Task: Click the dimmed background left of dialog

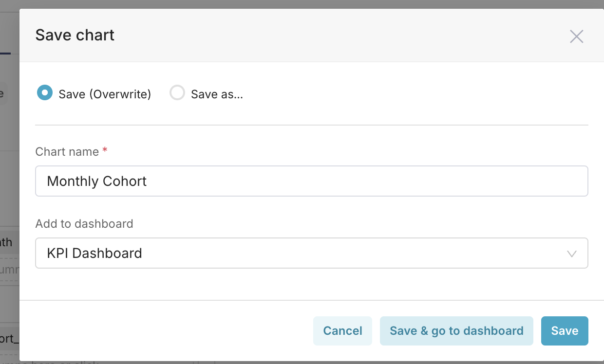Action: (9, 195)
